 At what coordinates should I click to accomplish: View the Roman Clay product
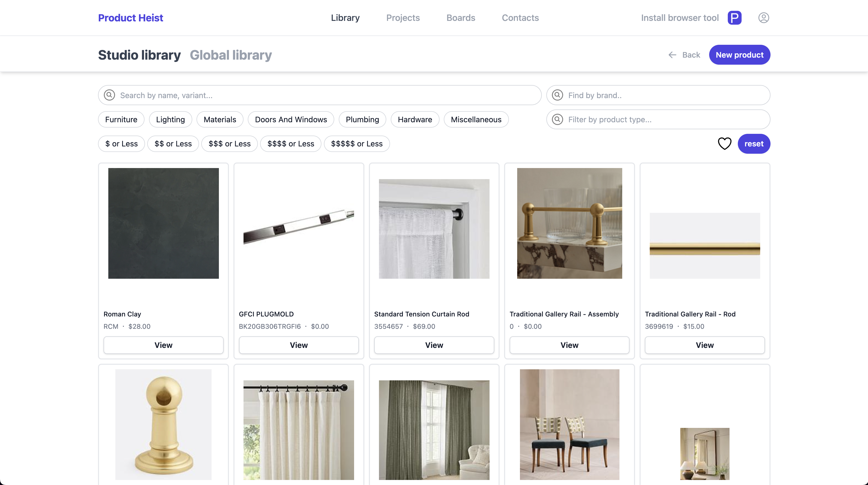coord(163,345)
